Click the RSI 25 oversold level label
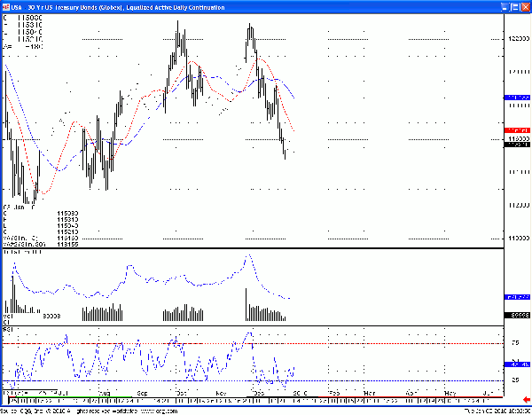 pos(514,381)
